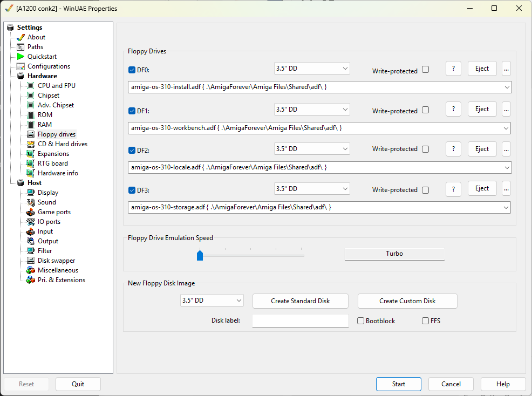Screen dimensions: 532x396
Task: Click the RTG board icon
Action: point(31,163)
